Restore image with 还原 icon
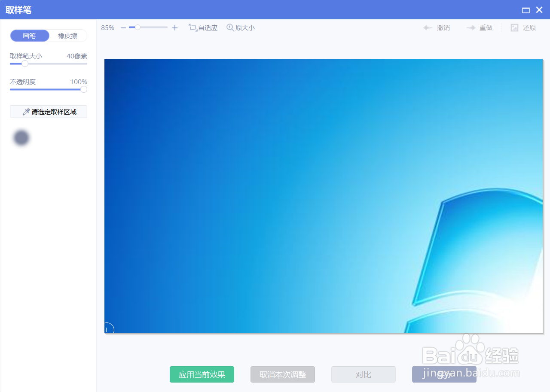This screenshot has height=392, width=550. (523, 27)
